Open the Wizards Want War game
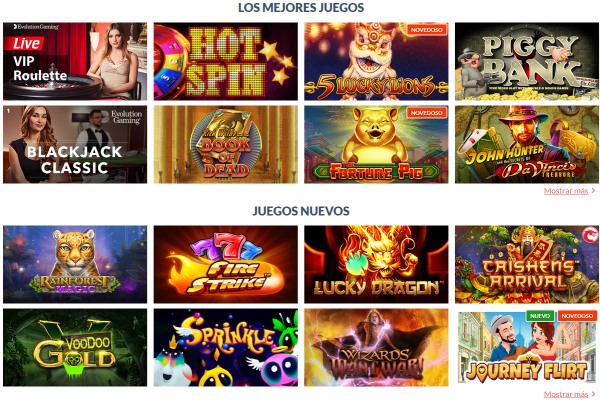The height and width of the screenshot is (405, 600). 376,348
